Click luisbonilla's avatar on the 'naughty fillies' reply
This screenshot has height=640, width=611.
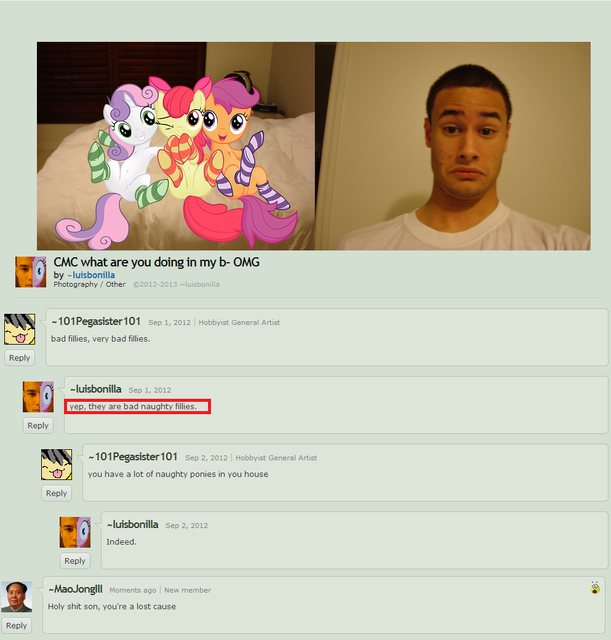click(x=38, y=397)
